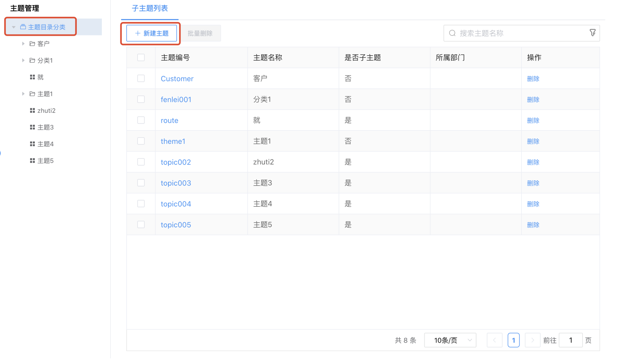Click the grid icon beside zhuti2

click(x=32, y=110)
